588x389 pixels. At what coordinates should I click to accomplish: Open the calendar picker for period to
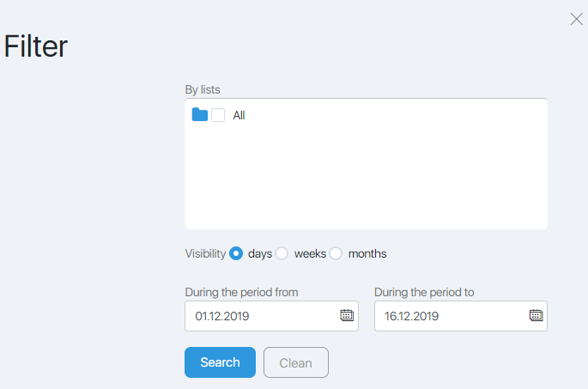pos(536,315)
